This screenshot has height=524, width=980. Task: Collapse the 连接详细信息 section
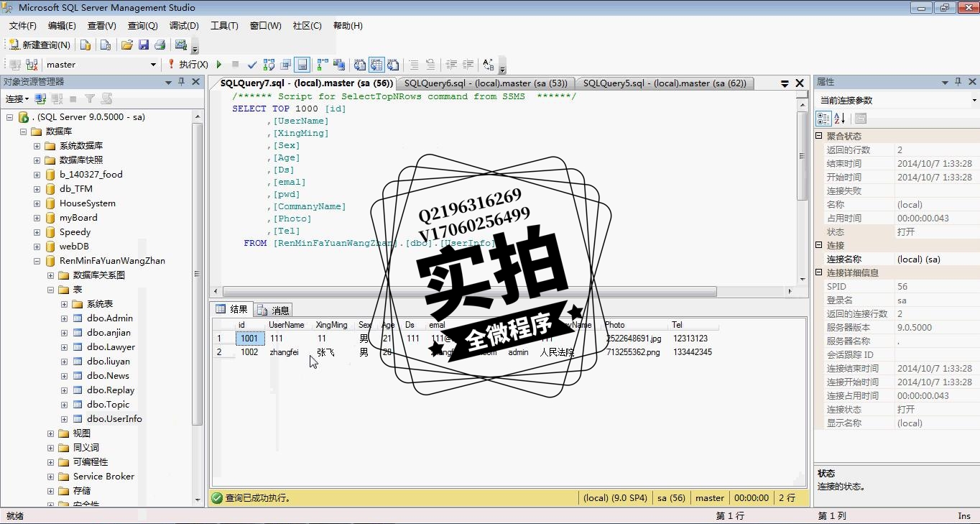click(x=819, y=272)
